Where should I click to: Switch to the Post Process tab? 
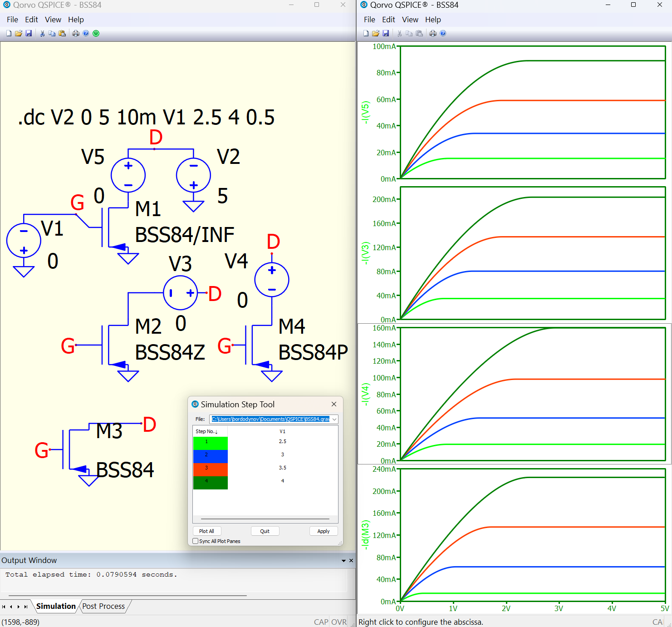pos(103,606)
